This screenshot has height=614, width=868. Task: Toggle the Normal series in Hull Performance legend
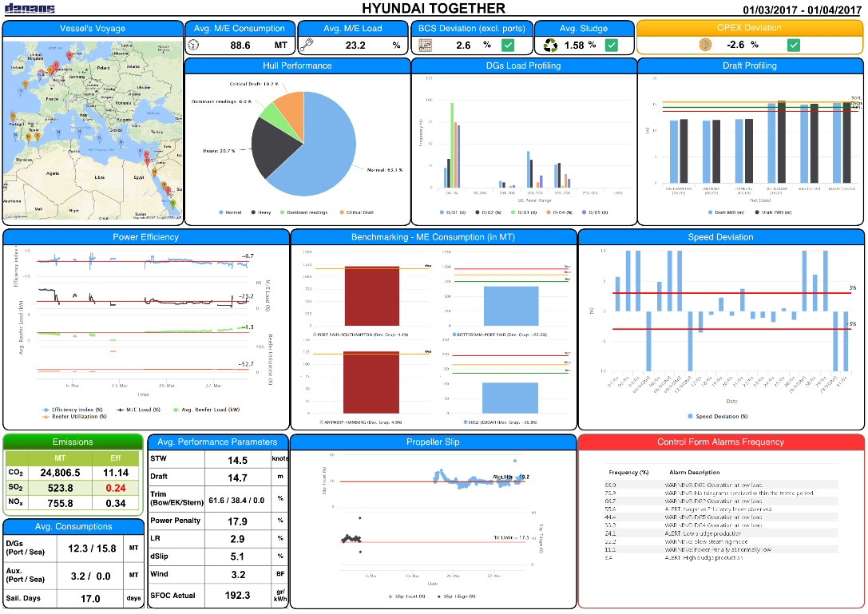[230, 212]
